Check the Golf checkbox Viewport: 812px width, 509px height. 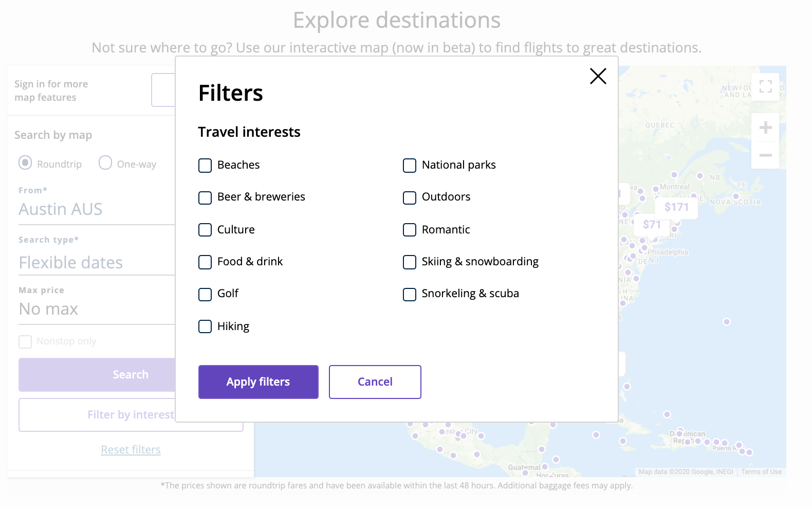(205, 295)
